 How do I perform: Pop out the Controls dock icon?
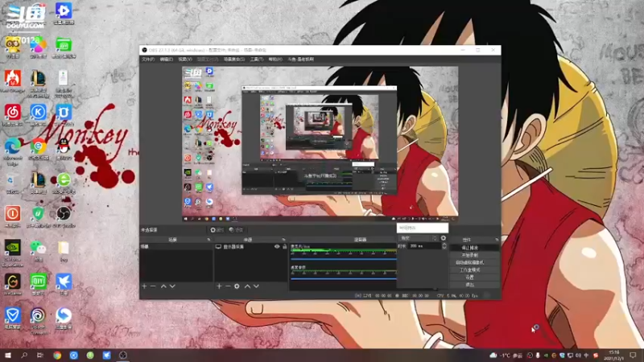pyautogui.click(x=497, y=239)
